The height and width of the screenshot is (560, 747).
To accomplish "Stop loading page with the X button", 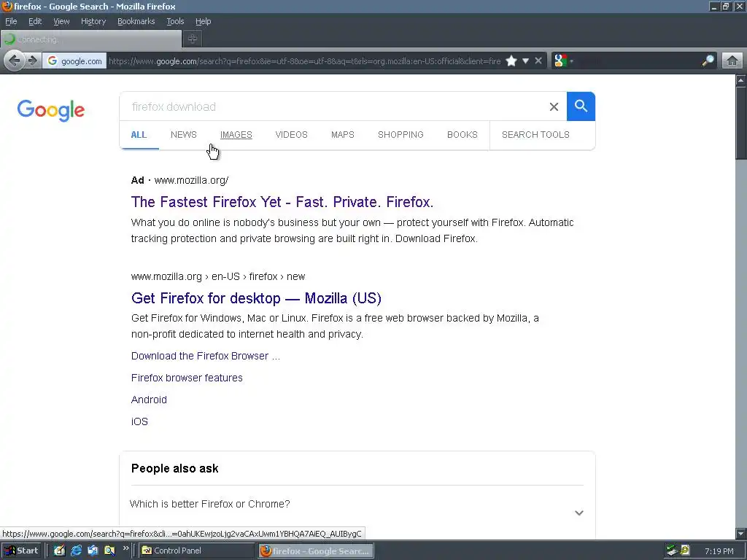I will pos(538,61).
